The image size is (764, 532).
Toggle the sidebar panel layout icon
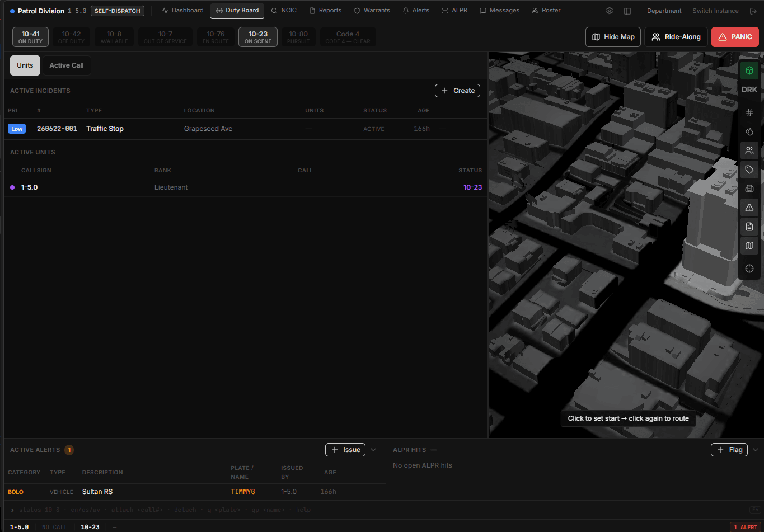pyautogui.click(x=627, y=11)
